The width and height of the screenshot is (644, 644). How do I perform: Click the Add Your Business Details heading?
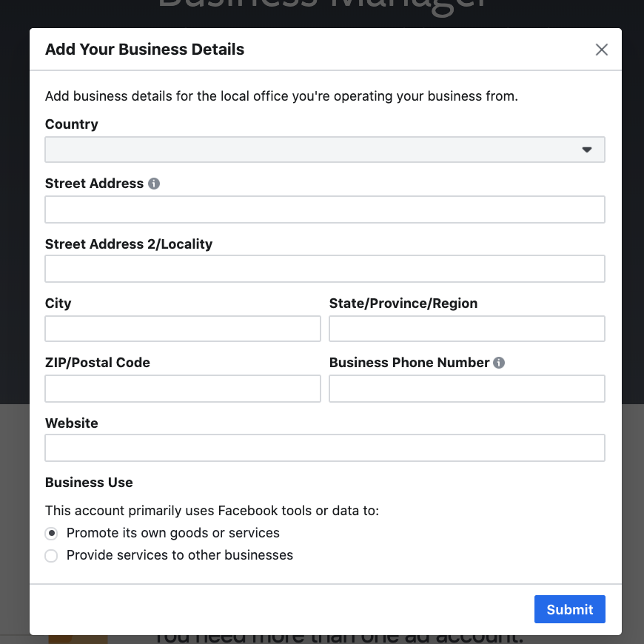tap(145, 49)
